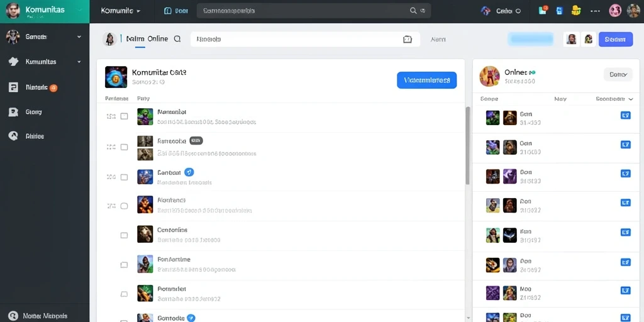Click the blue verified badge next to Gontoote
Viewport: 644px width, 322px height.
tap(191, 318)
